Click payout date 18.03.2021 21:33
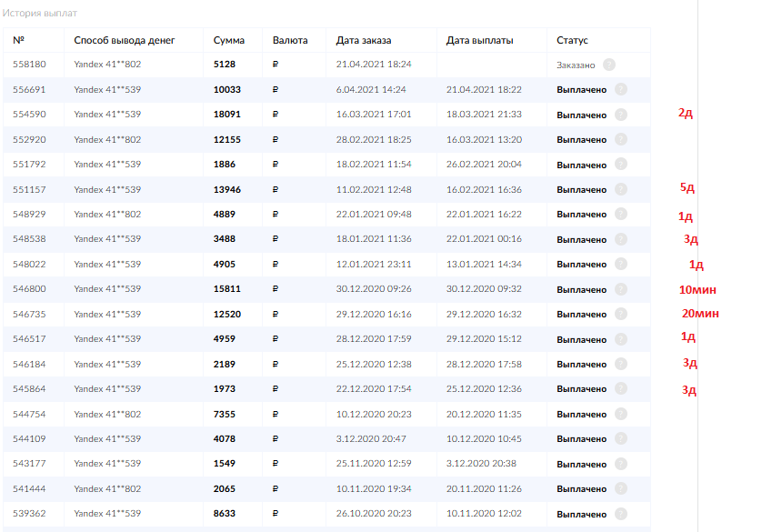 coord(484,115)
